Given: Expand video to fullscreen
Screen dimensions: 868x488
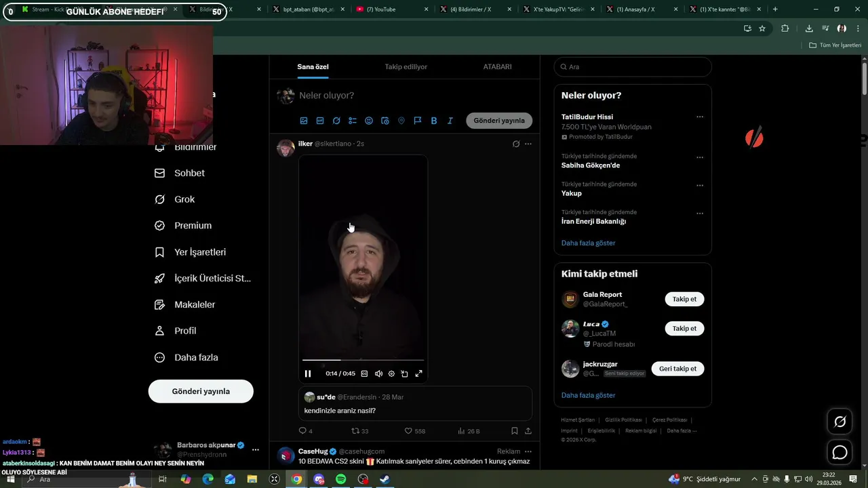Looking at the screenshot, I should click(x=418, y=373).
